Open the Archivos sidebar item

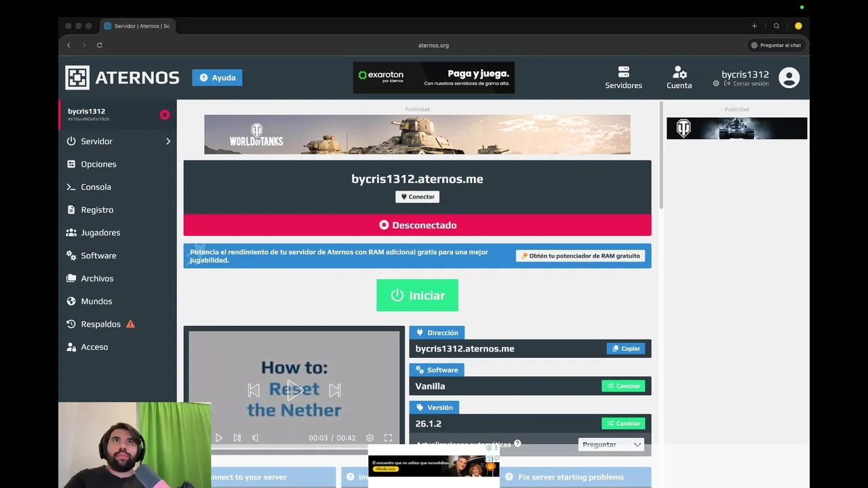[118, 278]
